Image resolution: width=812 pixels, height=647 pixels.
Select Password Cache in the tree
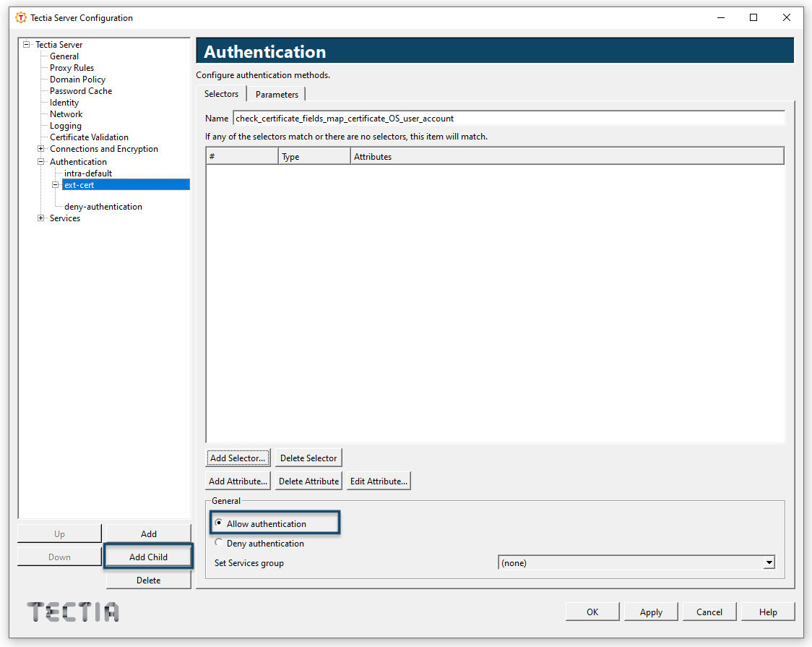point(81,90)
